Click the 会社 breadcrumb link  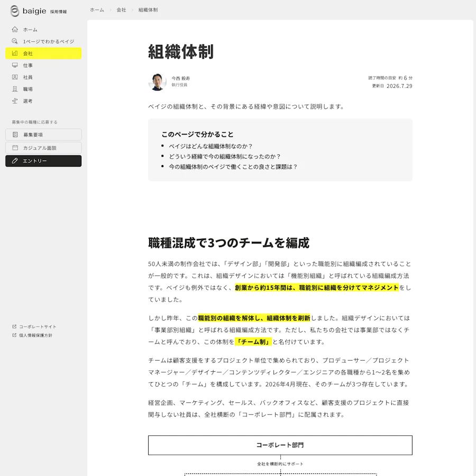tap(121, 10)
